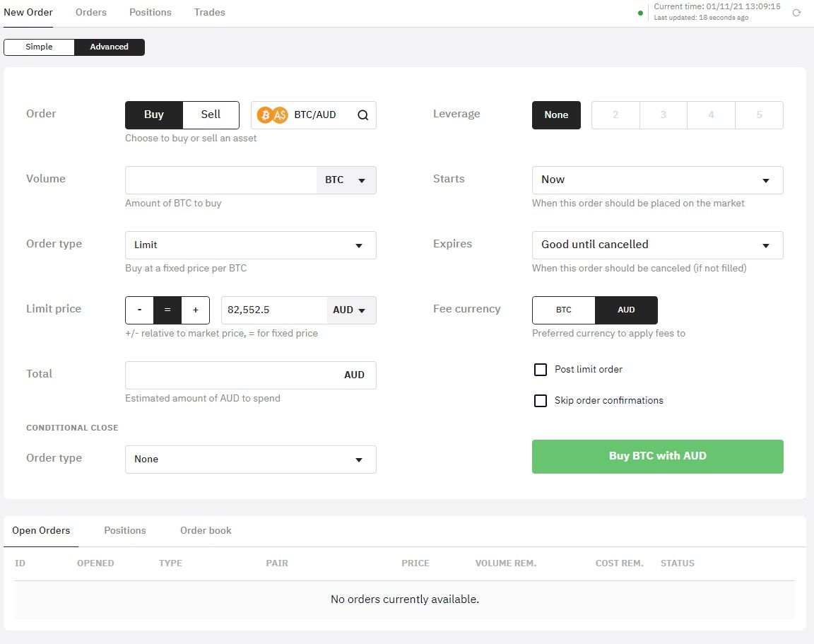Set leverage to 4
Viewport: 814px width, 644px height.
click(711, 115)
